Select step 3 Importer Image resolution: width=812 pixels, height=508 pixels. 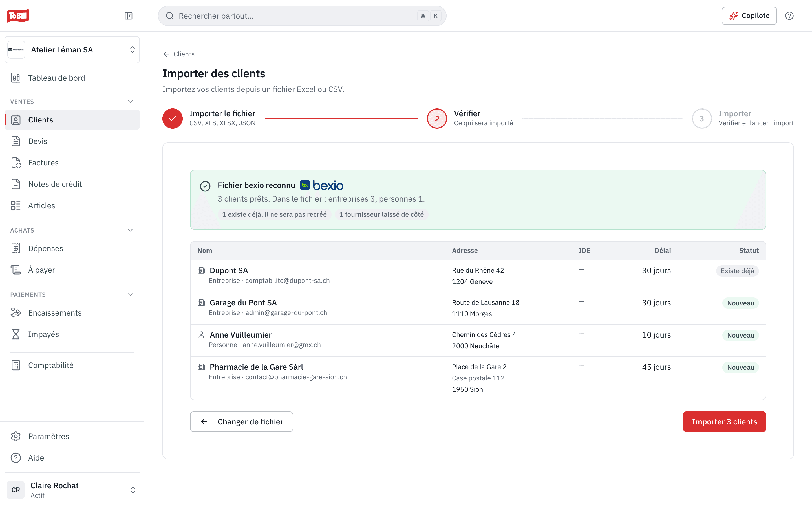(743, 118)
